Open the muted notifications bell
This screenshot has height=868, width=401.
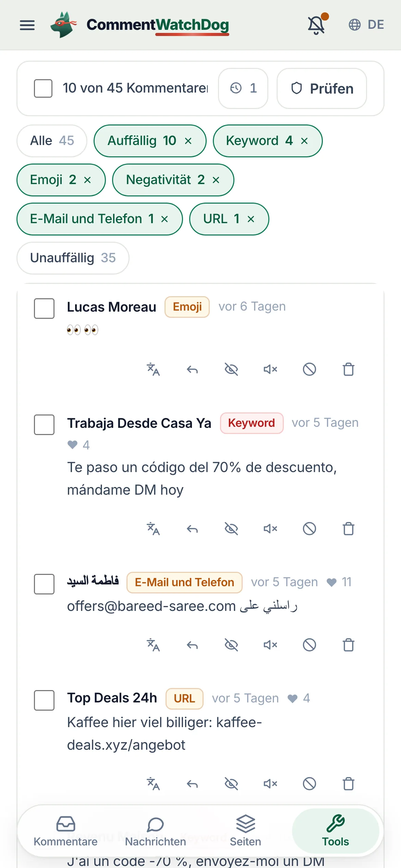(316, 25)
